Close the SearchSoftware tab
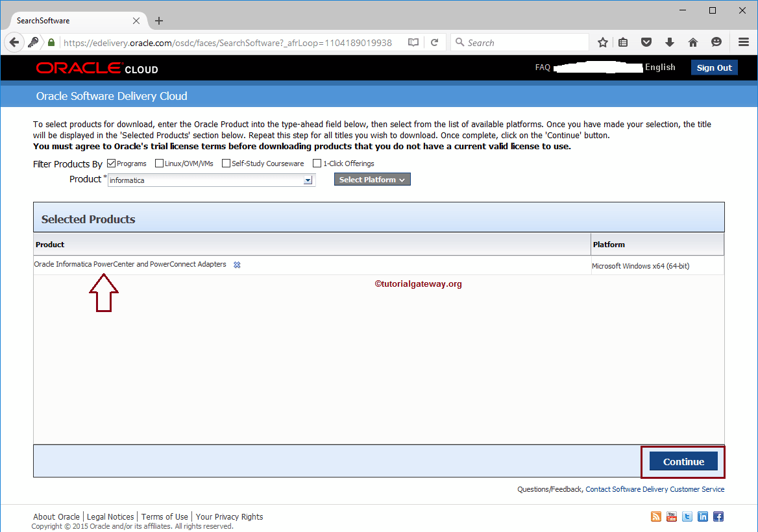 point(136,21)
